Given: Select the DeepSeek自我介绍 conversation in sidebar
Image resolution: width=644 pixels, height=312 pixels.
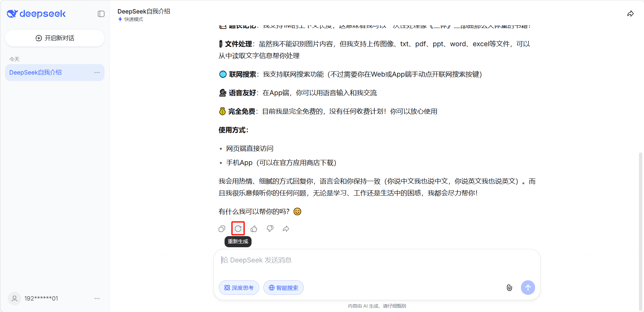Looking at the screenshot, I should (36, 73).
